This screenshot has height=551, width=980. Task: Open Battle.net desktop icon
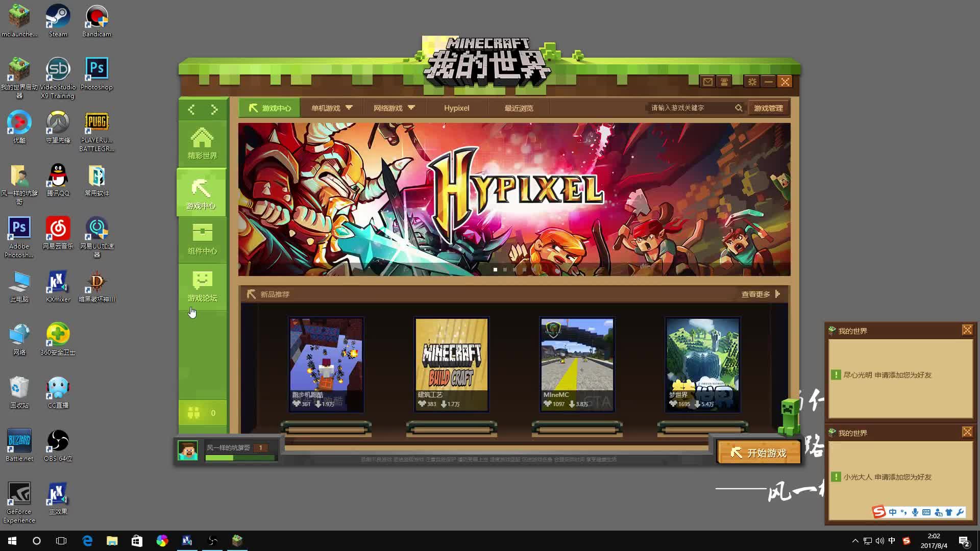point(19,445)
